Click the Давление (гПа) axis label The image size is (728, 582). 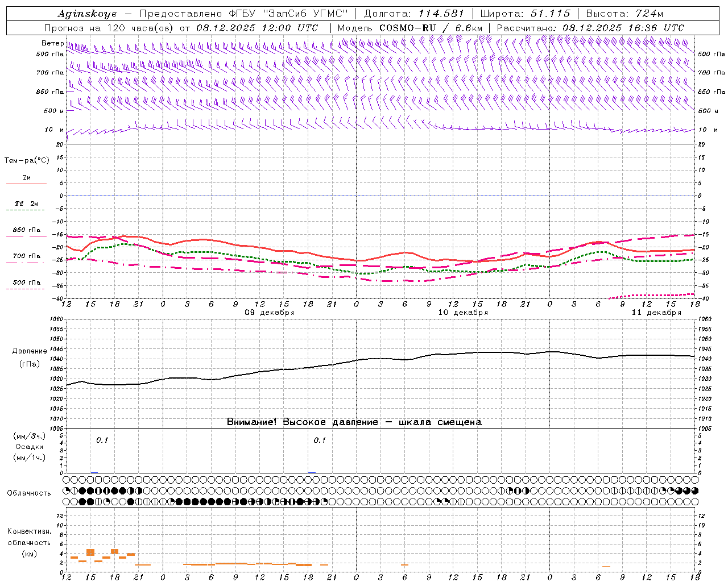[30, 357]
